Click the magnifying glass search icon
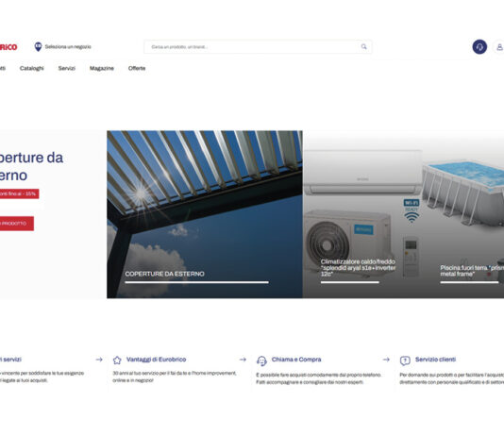 [364, 47]
